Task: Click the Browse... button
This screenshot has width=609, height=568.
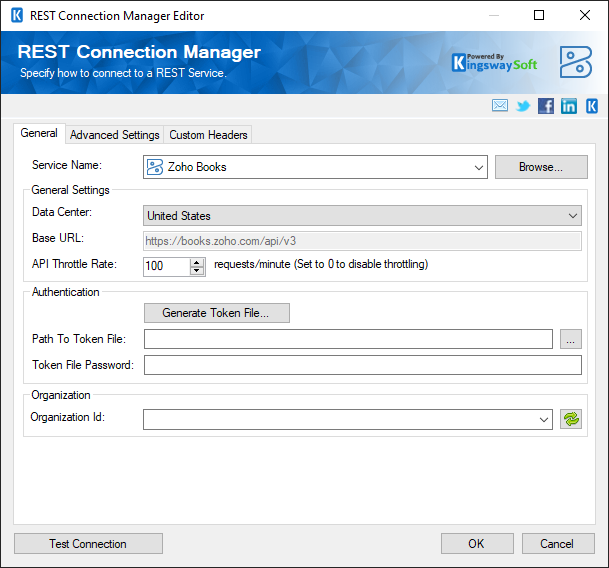Action: click(x=541, y=167)
